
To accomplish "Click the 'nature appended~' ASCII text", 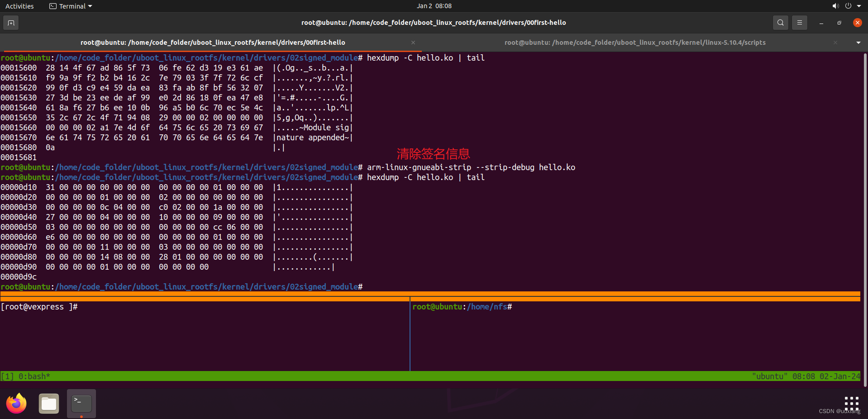I will tap(313, 138).
